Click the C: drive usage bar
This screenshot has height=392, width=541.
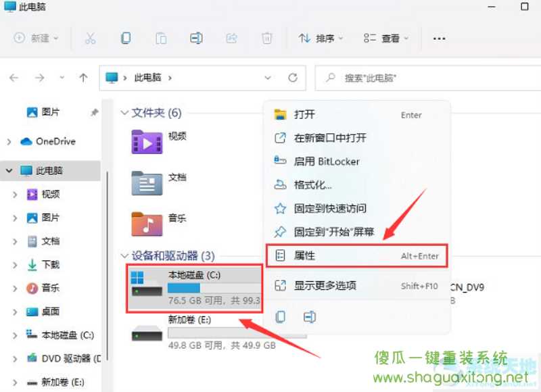tap(214, 288)
